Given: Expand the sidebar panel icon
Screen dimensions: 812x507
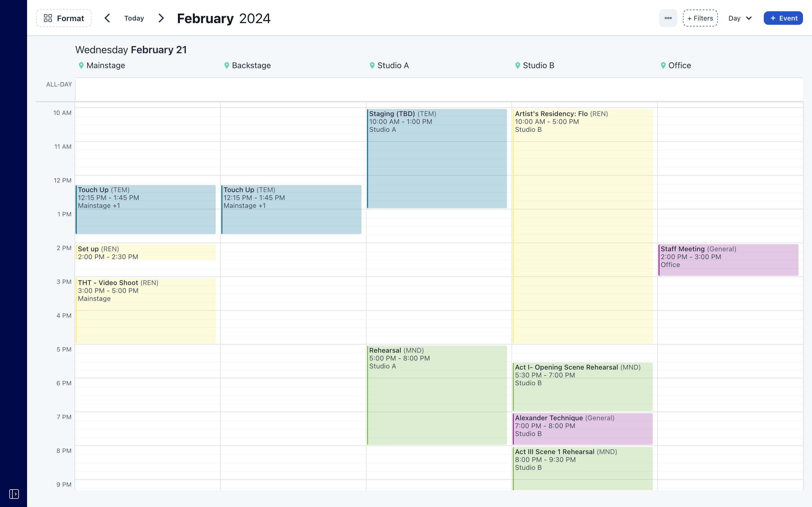Looking at the screenshot, I should click(14, 493).
